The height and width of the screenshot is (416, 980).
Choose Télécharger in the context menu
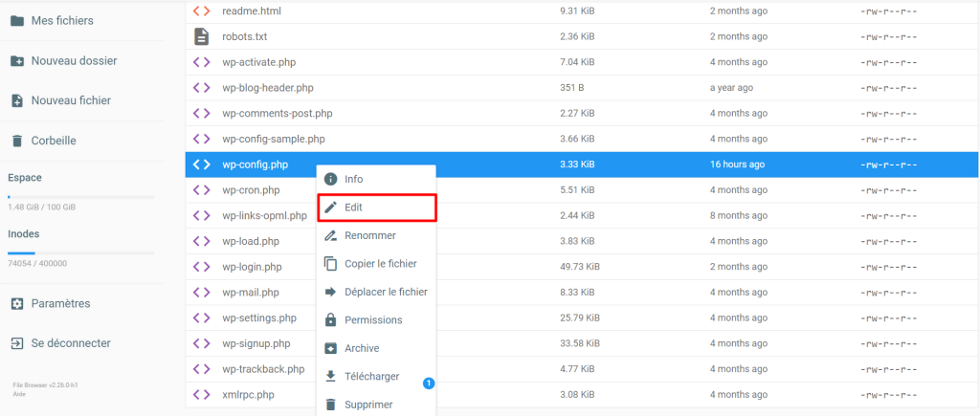375,376
